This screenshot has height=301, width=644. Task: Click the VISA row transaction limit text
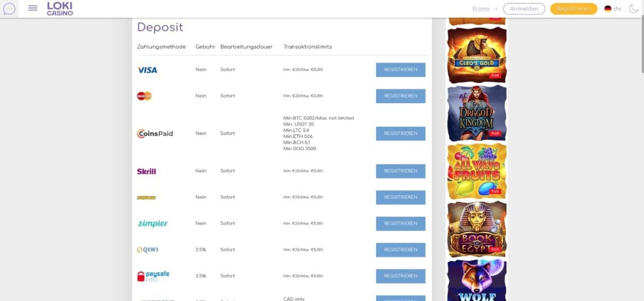[x=303, y=70]
